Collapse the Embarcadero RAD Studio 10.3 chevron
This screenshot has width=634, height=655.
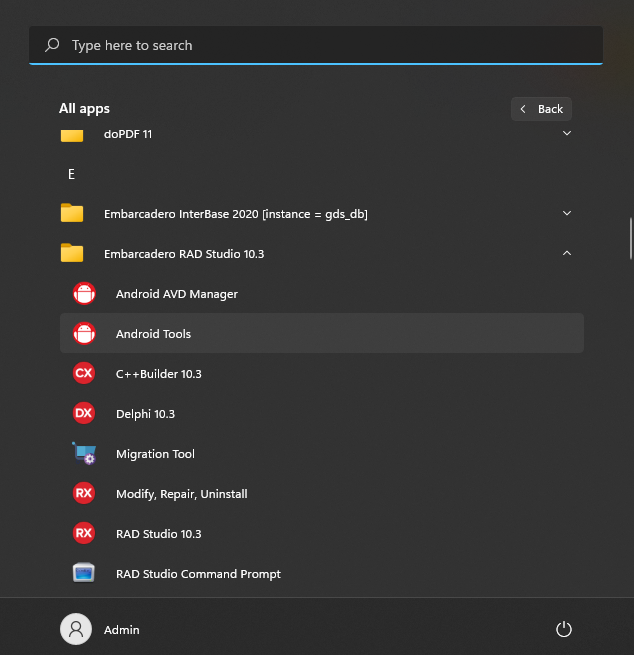(567, 253)
